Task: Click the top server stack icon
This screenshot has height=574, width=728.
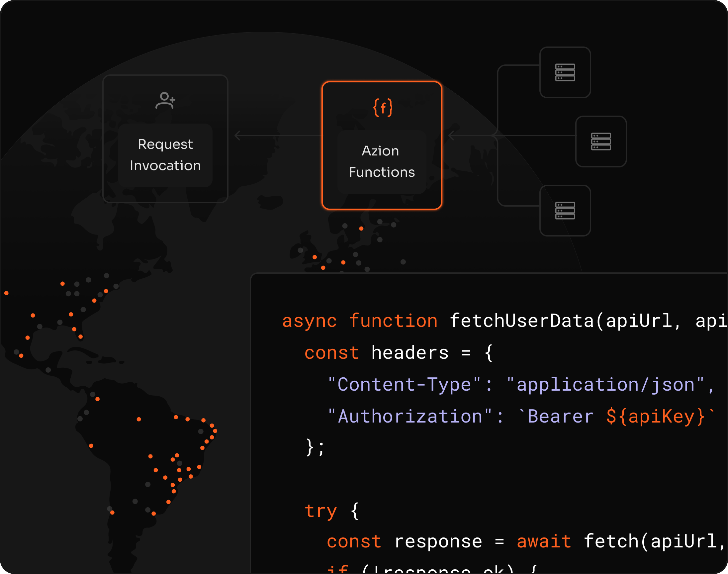Action: click(x=565, y=72)
